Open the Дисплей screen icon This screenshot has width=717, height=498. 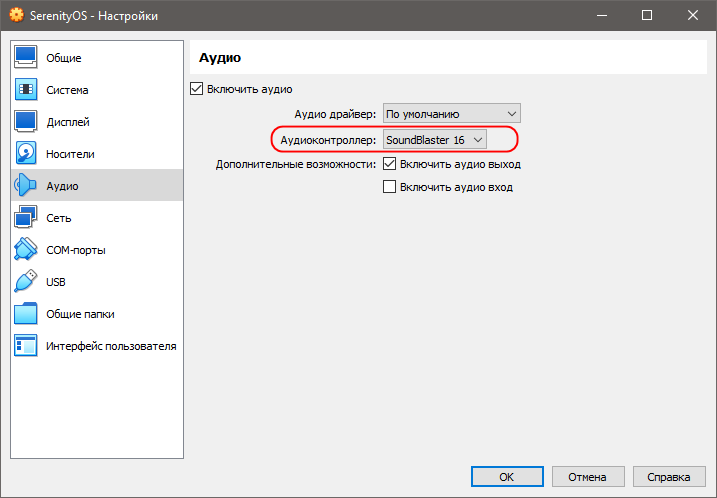click(26, 122)
